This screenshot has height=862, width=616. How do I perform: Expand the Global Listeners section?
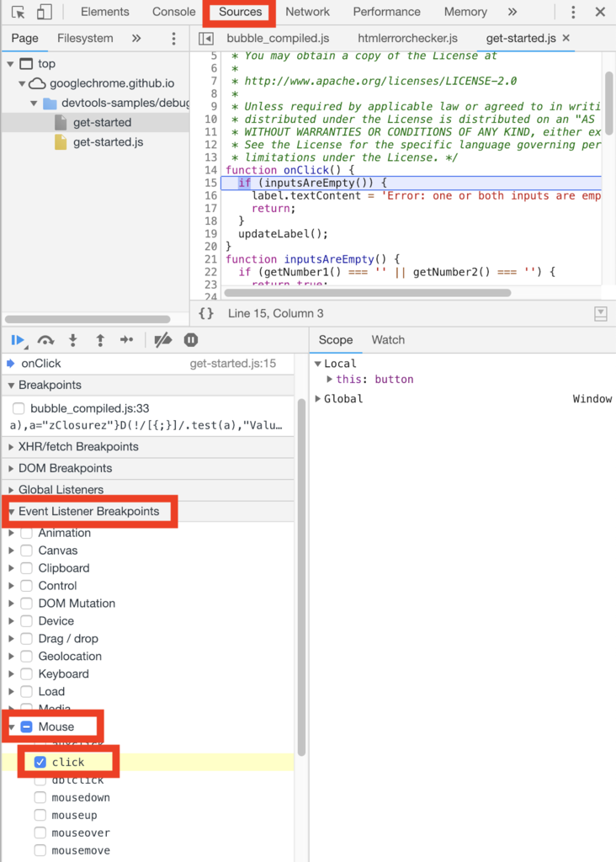point(11,490)
